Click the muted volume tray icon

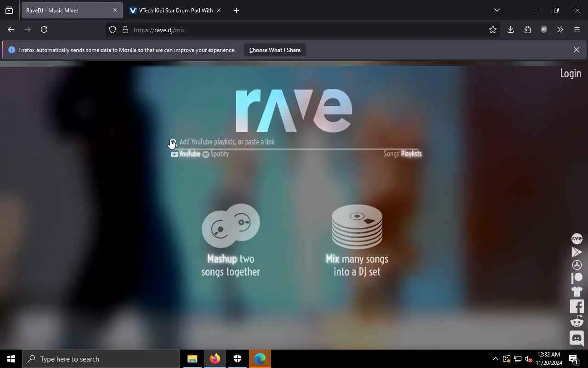(x=528, y=359)
